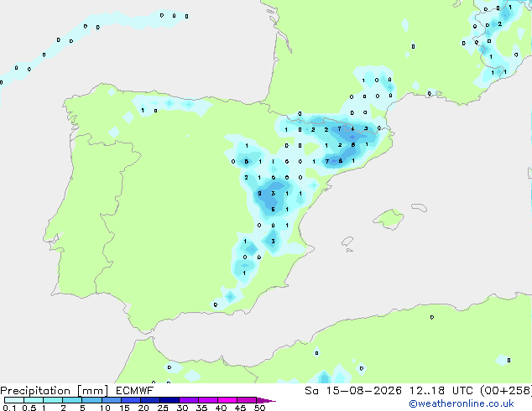Click the 5–10 mm legend color box
This screenshot has width=532, height=411.
click(x=91, y=400)
